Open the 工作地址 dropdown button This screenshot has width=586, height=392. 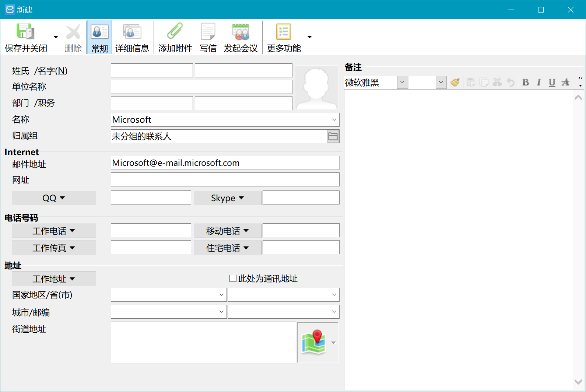[x=54, y=279]
